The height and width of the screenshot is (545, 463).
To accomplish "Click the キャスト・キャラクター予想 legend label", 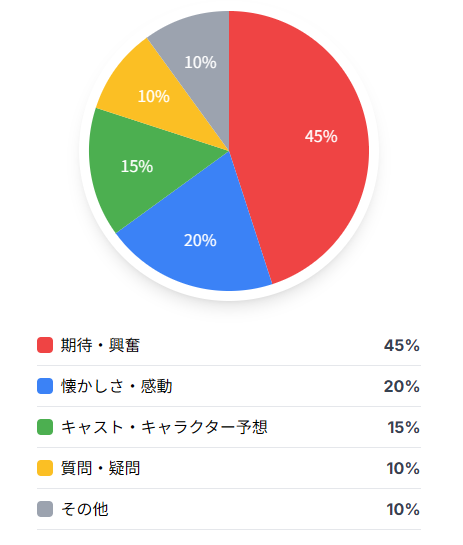I will tap(164, 427).
